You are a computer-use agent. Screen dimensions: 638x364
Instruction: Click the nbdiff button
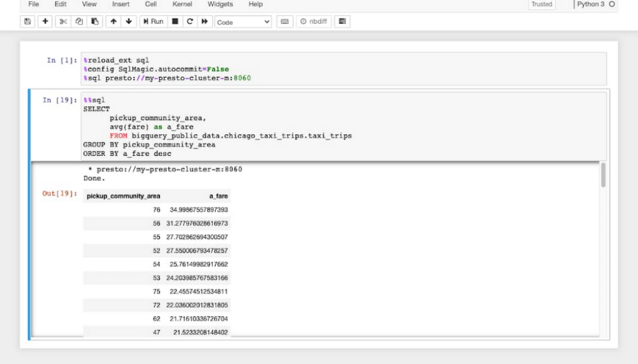point(313,22)
